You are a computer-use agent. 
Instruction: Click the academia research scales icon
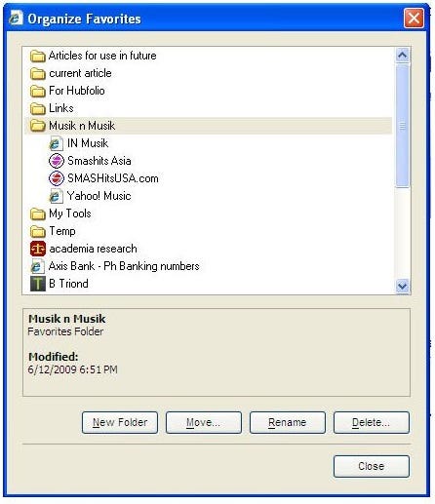click(38, 249)
